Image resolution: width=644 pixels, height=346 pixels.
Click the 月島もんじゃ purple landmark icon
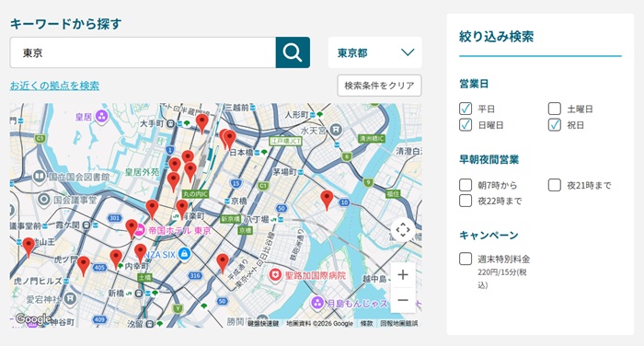point(317,304)
